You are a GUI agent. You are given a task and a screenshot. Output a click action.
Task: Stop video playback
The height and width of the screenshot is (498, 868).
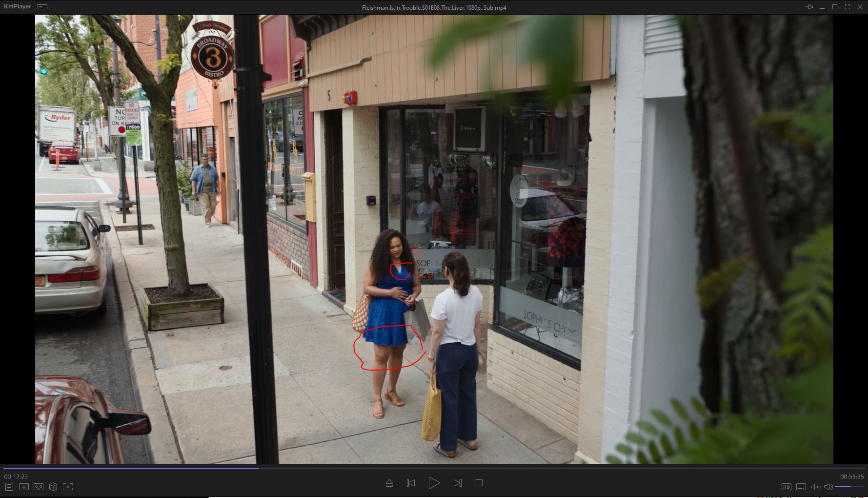(x=479, y=483)
